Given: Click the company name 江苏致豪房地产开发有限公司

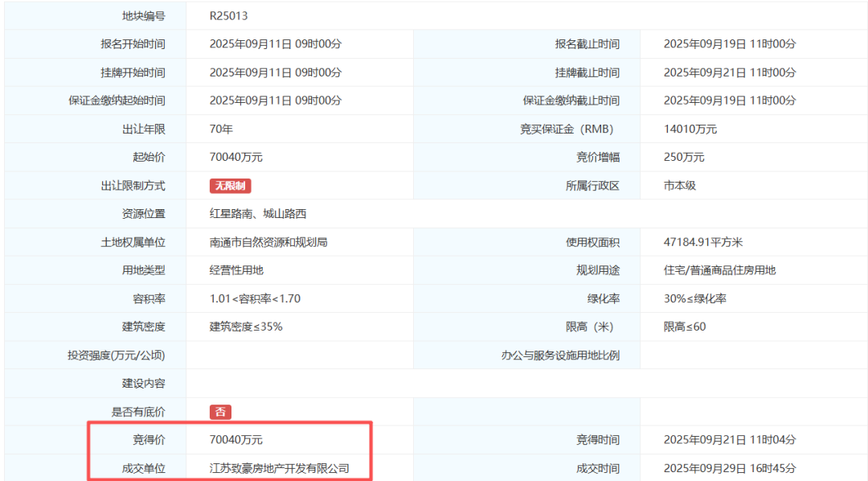Looking at the screenshot, I should (268, 468).
